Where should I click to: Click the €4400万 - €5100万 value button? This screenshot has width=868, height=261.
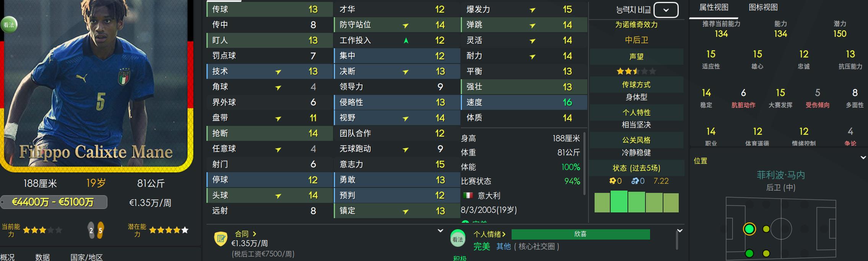(54, 202)
